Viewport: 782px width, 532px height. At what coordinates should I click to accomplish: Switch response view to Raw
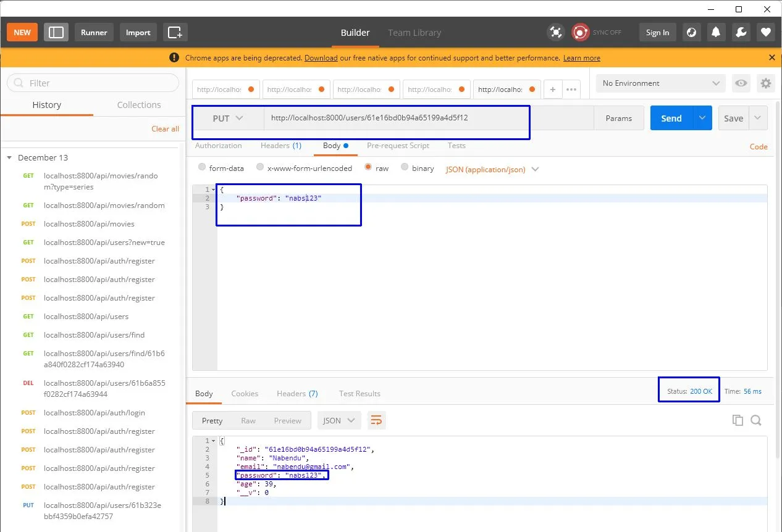248,420
